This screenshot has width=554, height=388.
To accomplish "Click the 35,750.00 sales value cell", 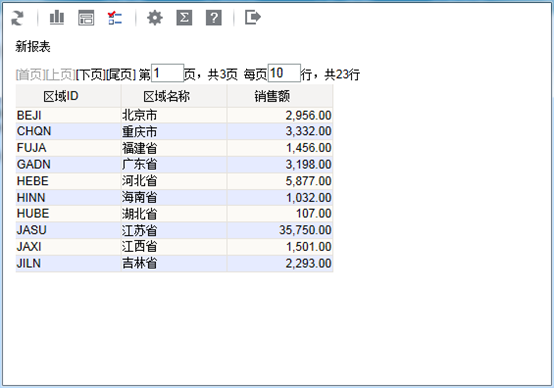I will 280,230.
